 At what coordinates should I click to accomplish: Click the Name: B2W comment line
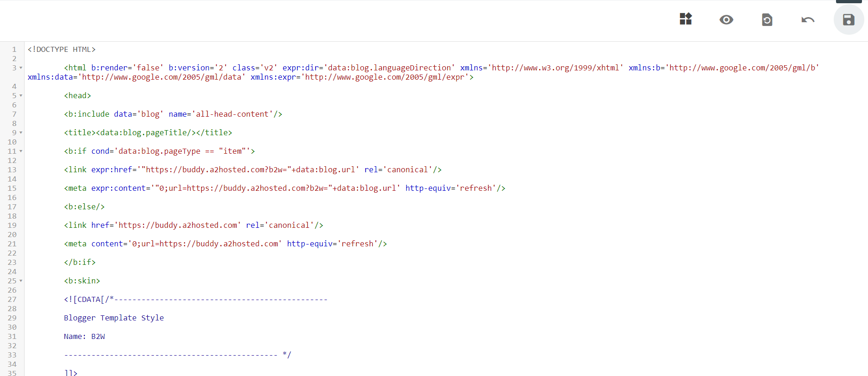pos(84,336)
